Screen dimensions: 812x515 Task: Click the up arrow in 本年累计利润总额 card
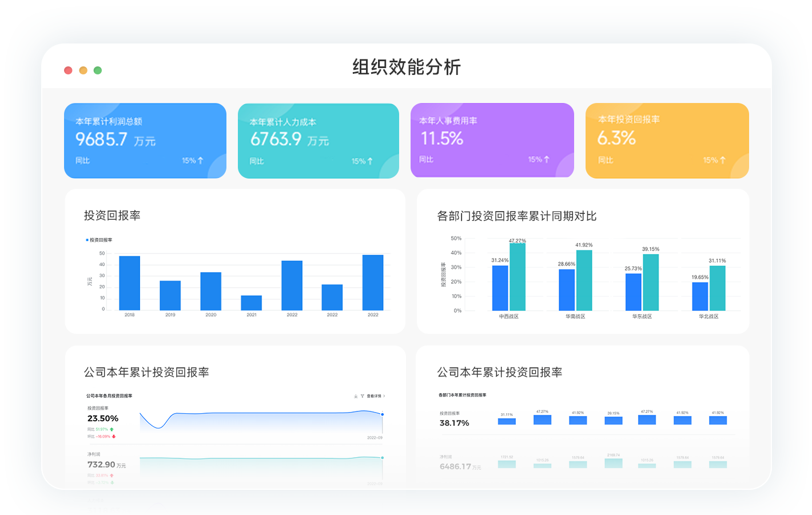[200, 161]
